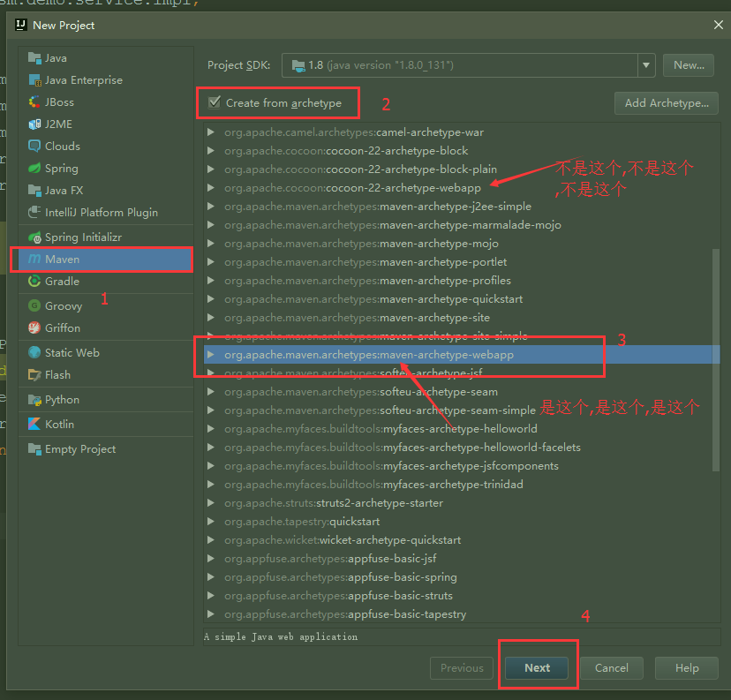Click the Java FX icon
This screenshot has height=700, width=731.
point(34,190)
